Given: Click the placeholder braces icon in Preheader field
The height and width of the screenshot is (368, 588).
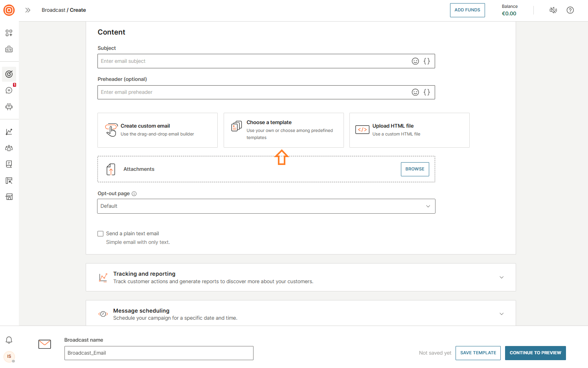Looking at the screenshot, I should (426, 92).
